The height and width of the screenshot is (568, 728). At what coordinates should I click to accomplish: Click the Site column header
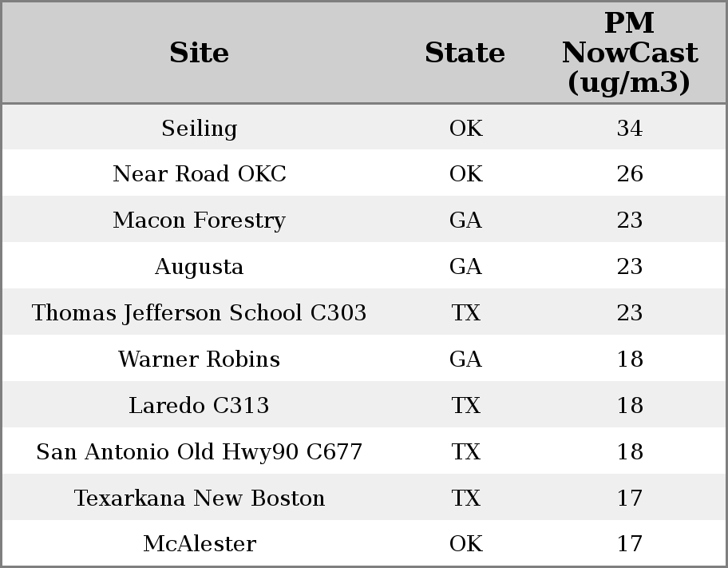200,53
